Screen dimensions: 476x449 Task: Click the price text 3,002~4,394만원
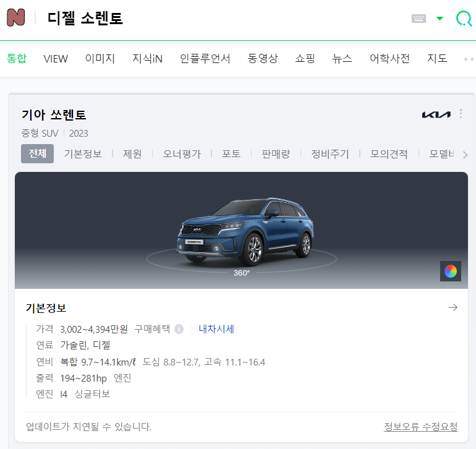[x=94, y=329]
